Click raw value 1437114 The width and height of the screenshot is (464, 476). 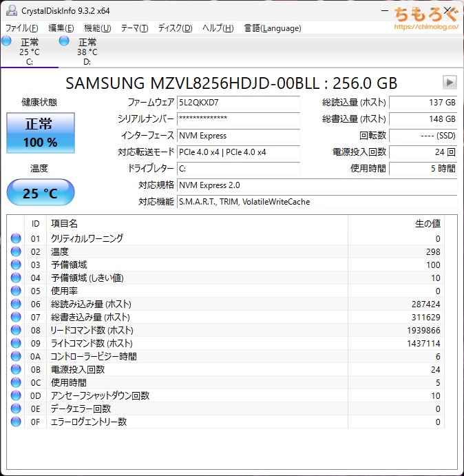click(x=423, y=343)
